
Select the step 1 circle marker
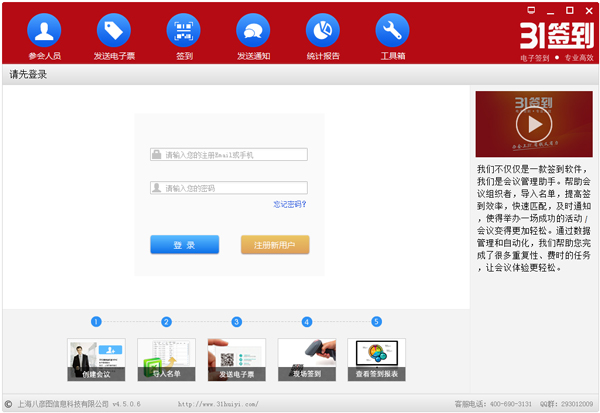(96, 322)
